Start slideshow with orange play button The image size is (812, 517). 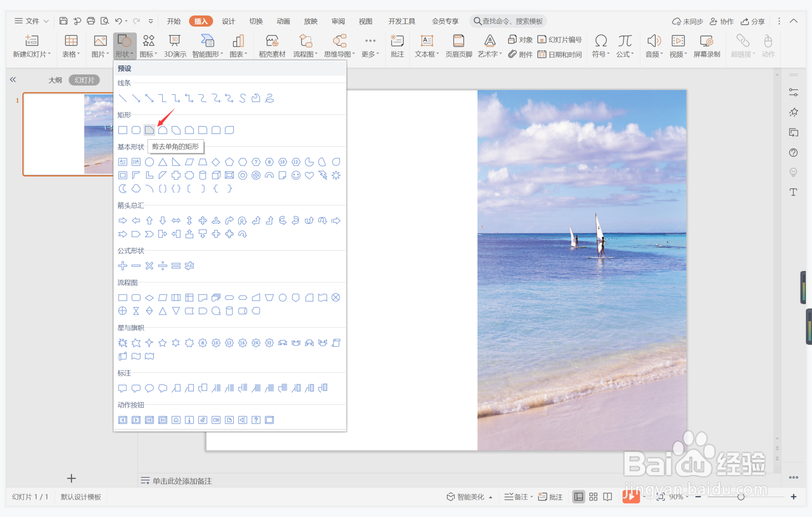631,496
